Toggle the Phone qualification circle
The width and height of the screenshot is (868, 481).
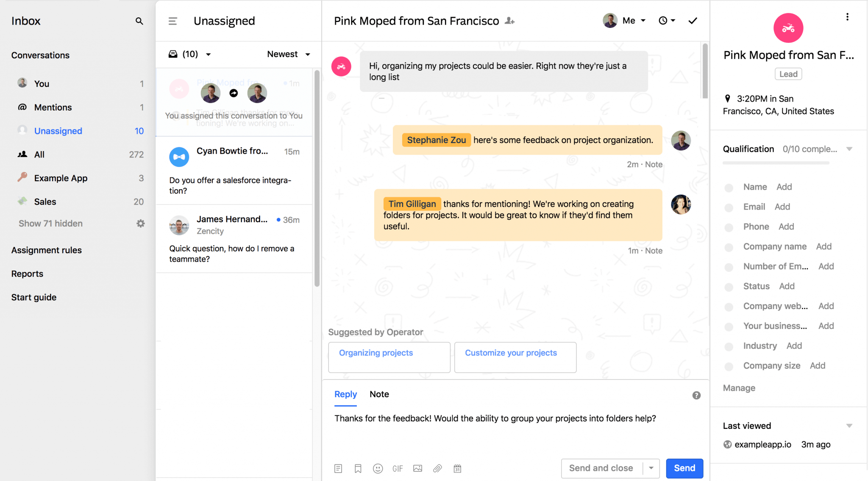pos(729,227)
